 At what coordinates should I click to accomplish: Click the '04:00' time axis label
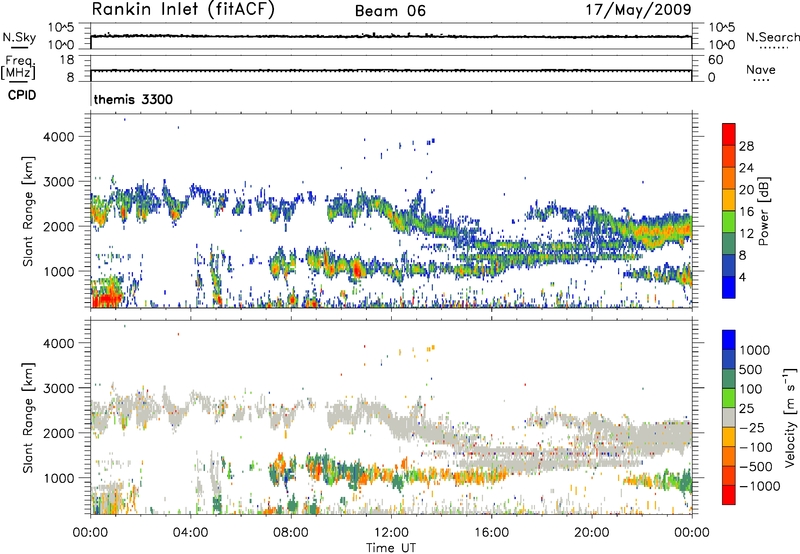(x=190, y=533)
